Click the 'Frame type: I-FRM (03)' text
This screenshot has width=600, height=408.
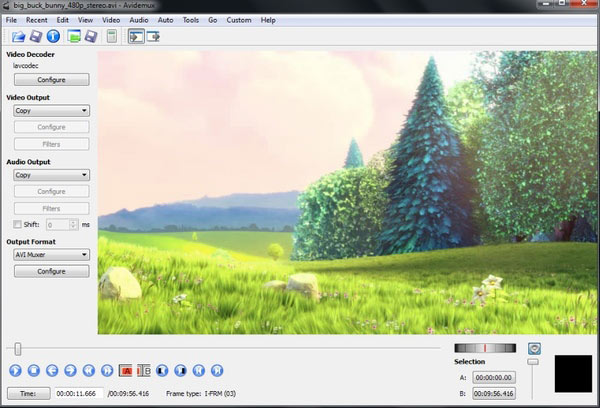pyautogui.click(x=201, y=393)
